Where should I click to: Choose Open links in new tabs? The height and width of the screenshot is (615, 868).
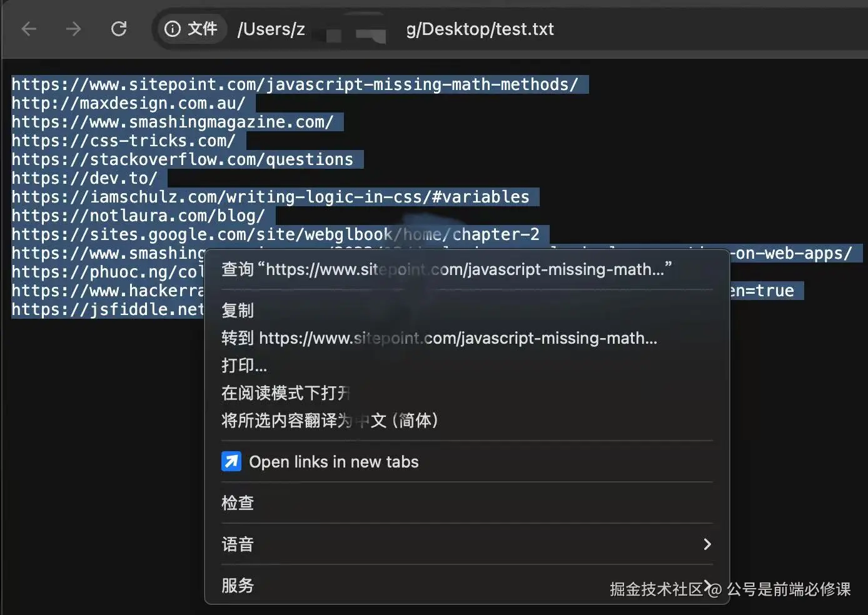coord(467,462)
